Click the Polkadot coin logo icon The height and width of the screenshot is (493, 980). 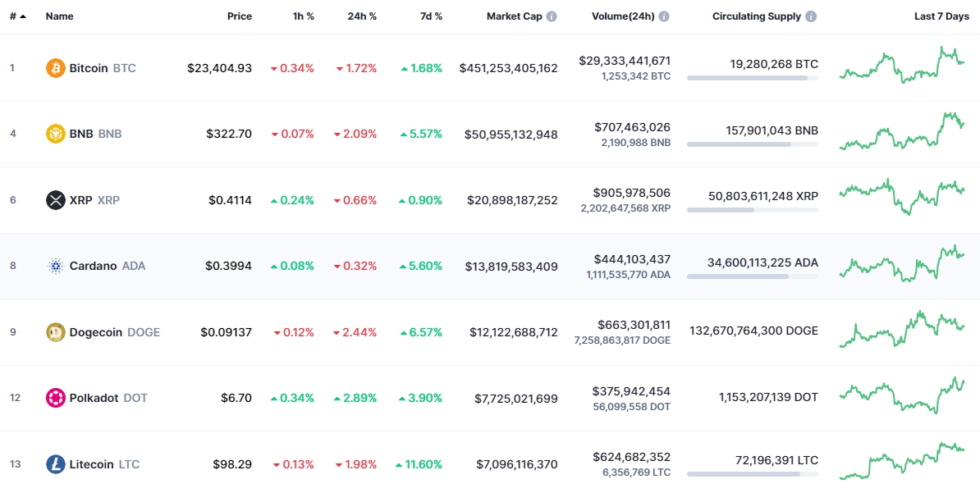tap(56, 398)
